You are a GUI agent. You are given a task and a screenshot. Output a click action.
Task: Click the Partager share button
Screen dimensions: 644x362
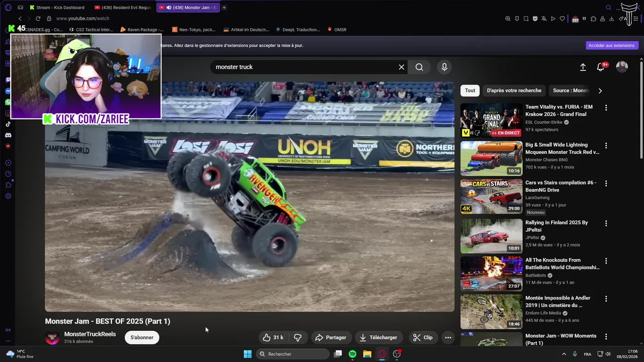point(331,337)
